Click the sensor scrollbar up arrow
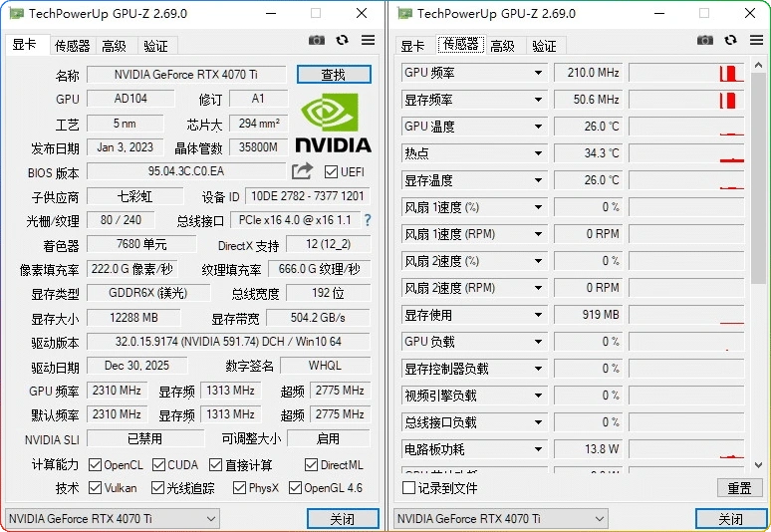The image size is (771, 532). [758, 65]
